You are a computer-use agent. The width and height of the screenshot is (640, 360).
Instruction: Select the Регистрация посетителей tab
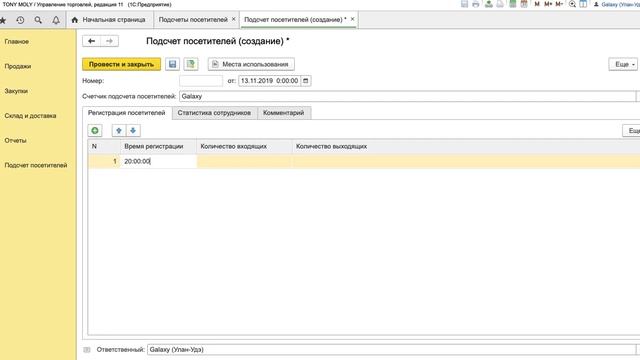(127, 113)
